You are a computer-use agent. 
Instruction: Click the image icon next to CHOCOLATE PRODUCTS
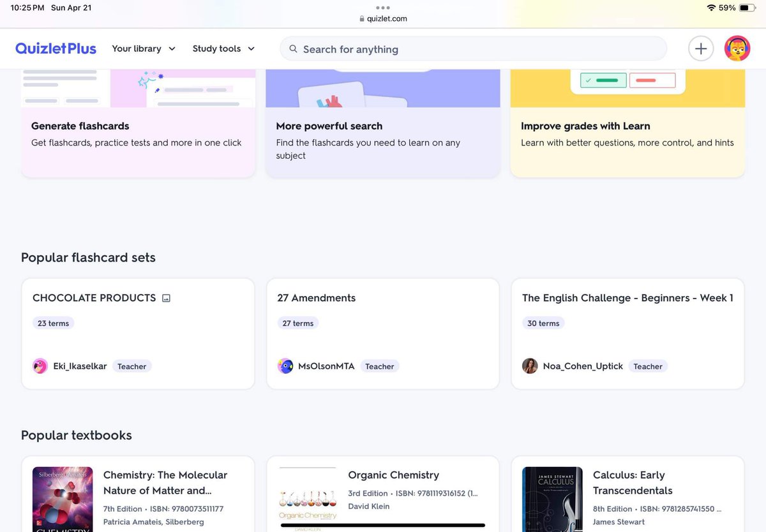click(166, 298)
